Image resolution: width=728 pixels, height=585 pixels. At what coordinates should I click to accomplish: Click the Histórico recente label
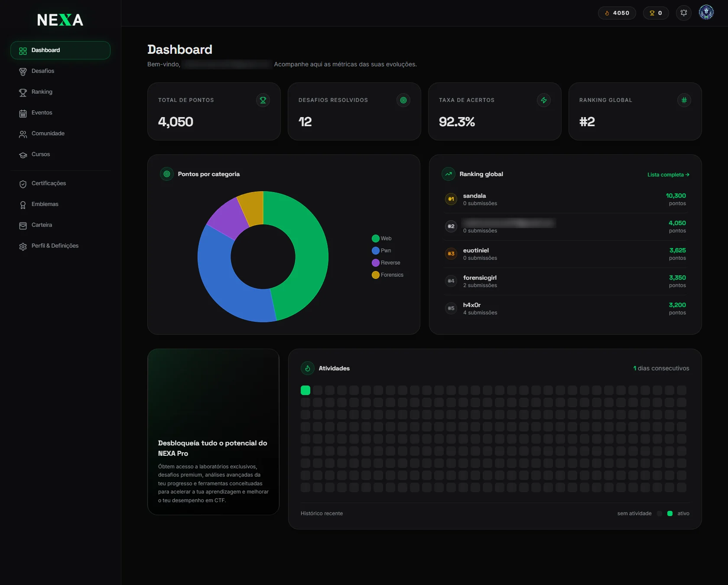click(322, 513)
